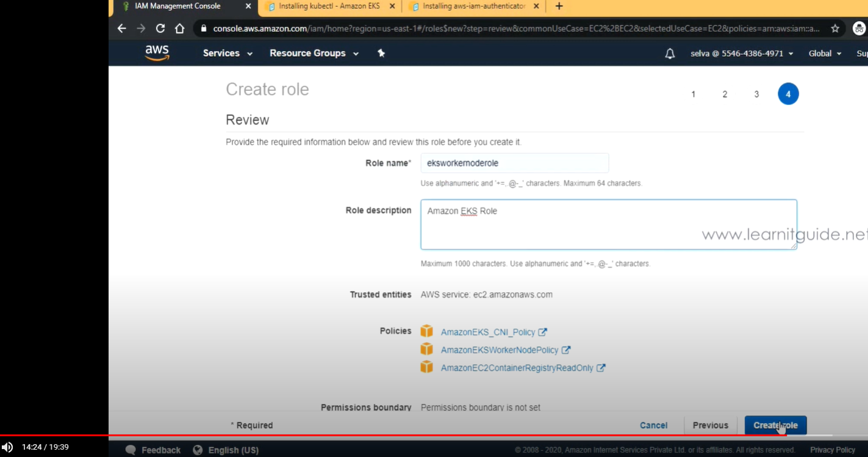The width and height of the screenshot is (868, 457).
Task: Open a new browser tab with plus icon
Action: [559, 6]
